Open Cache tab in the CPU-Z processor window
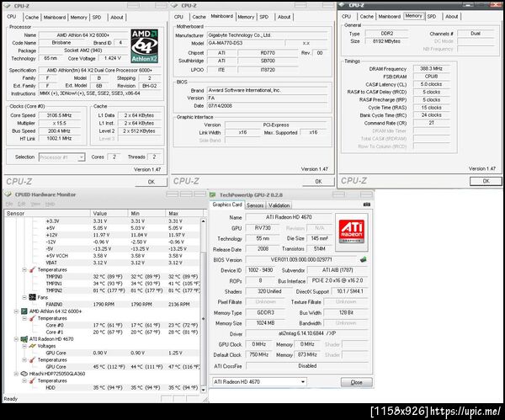Image resolution: width=505 pixels, height=420 pixels. (x=32, y=18)
